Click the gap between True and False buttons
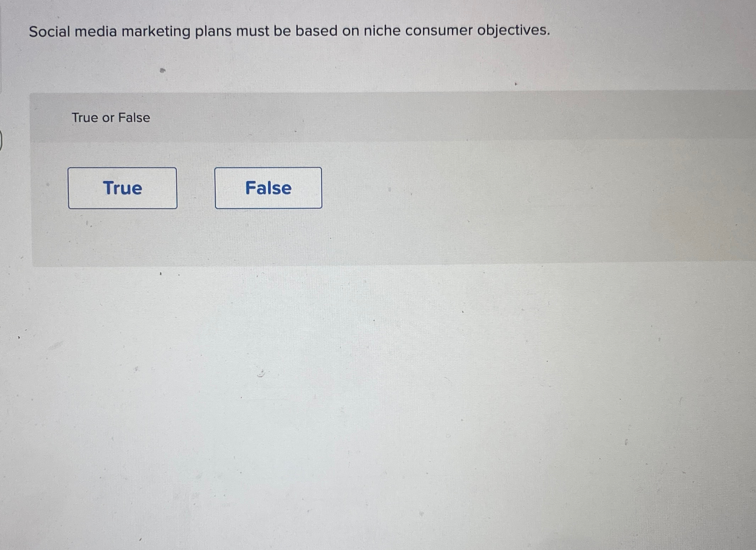Image resolution: width=756 pixels, height=550 pixels. (x=196, y=188)
